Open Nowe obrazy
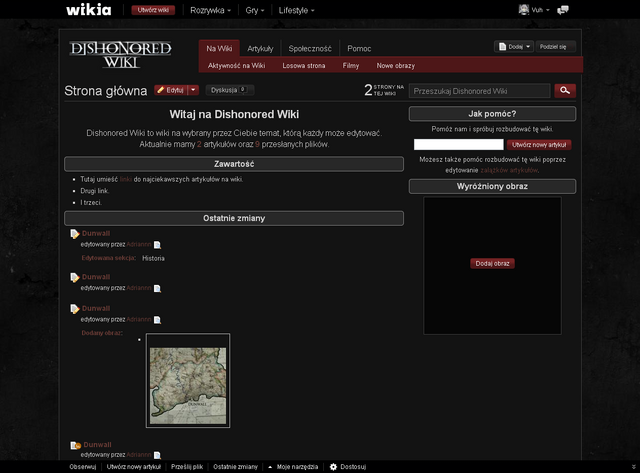The image size is (640, 473). [x=396, y=66]
